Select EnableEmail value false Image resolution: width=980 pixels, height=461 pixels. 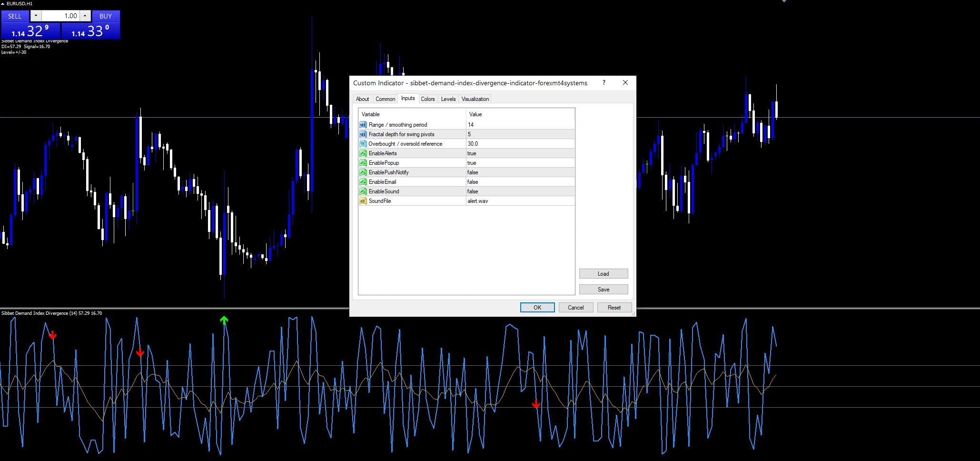pyautogui.click(x=520, y=182)
